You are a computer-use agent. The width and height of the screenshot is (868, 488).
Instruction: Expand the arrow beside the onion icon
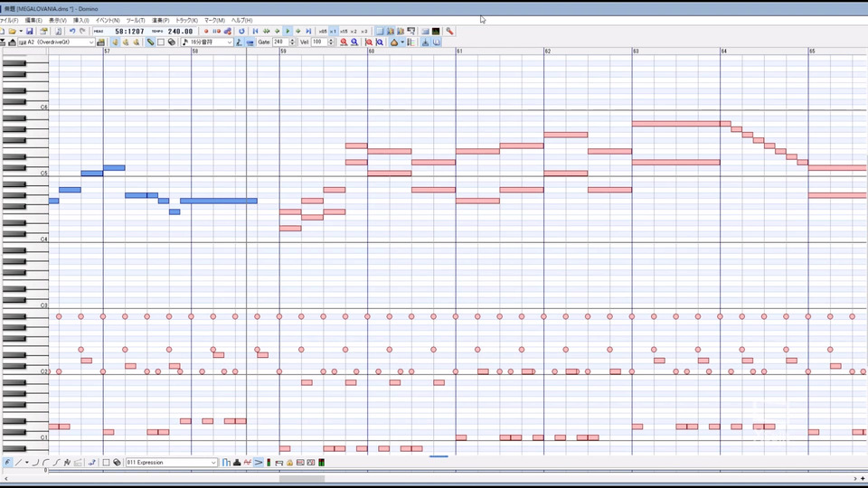pos(401,42)
